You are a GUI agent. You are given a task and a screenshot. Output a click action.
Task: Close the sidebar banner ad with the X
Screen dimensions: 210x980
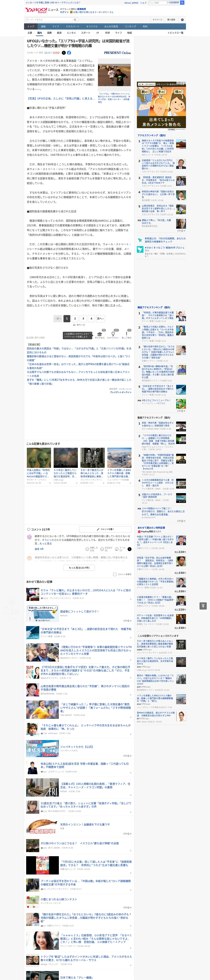pyautogui.click(x=184, y=83)
